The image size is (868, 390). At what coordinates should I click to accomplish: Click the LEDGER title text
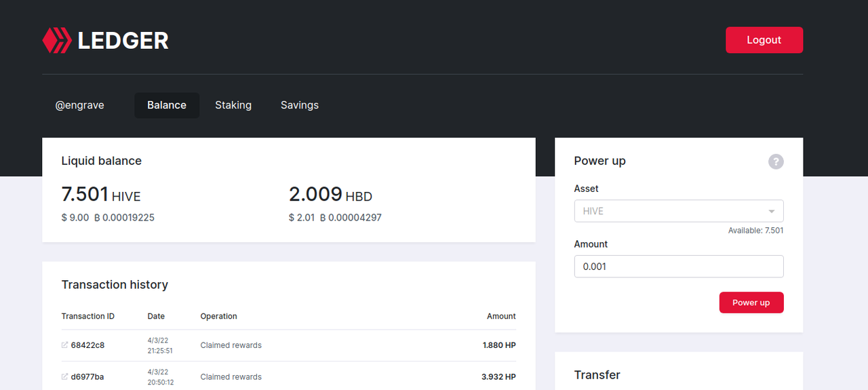click(123, 41)
